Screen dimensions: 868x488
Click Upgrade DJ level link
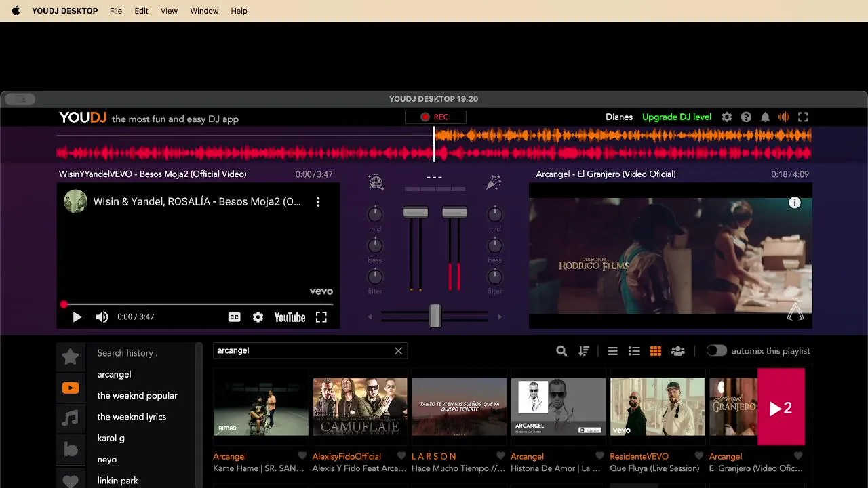[677, 117]
